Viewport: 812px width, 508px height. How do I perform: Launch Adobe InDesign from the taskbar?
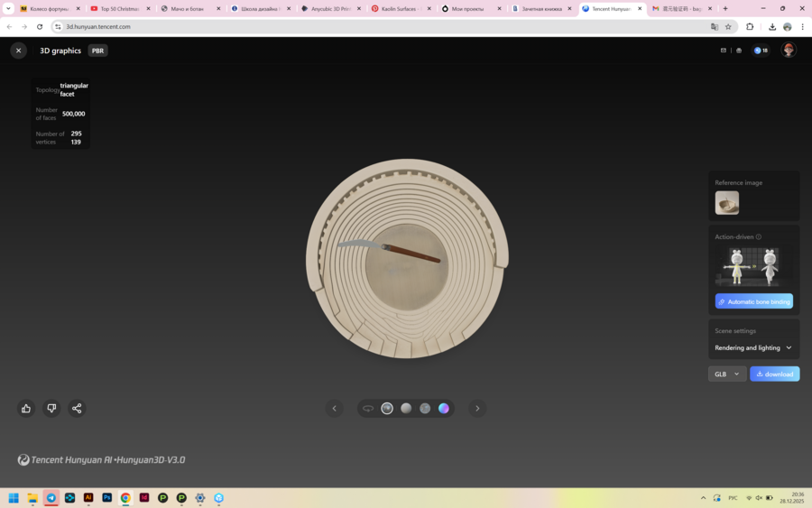coord(144,498)
